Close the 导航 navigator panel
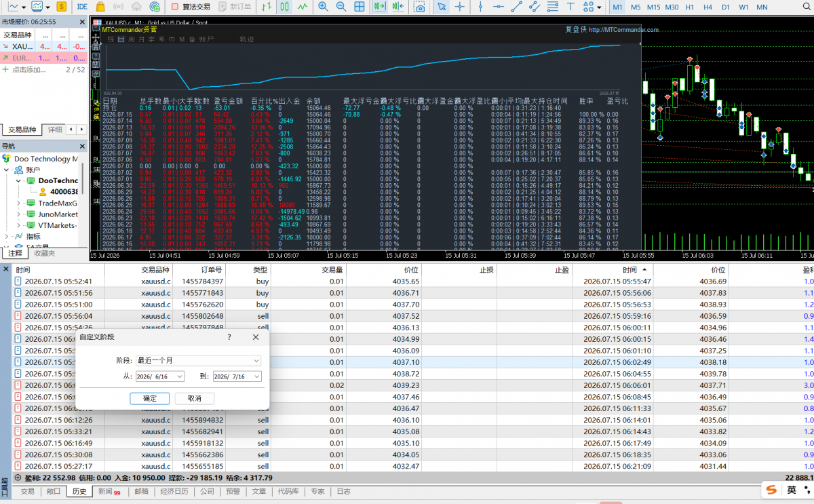 (x=81, y=146)
